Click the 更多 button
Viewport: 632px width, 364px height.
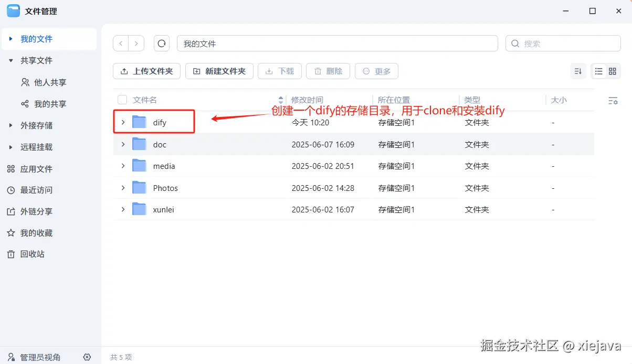376,71
